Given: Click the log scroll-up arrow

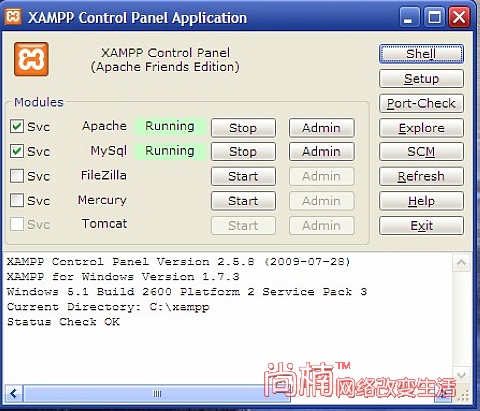Looking at the screenshot, I should click(x=462, y=263).
